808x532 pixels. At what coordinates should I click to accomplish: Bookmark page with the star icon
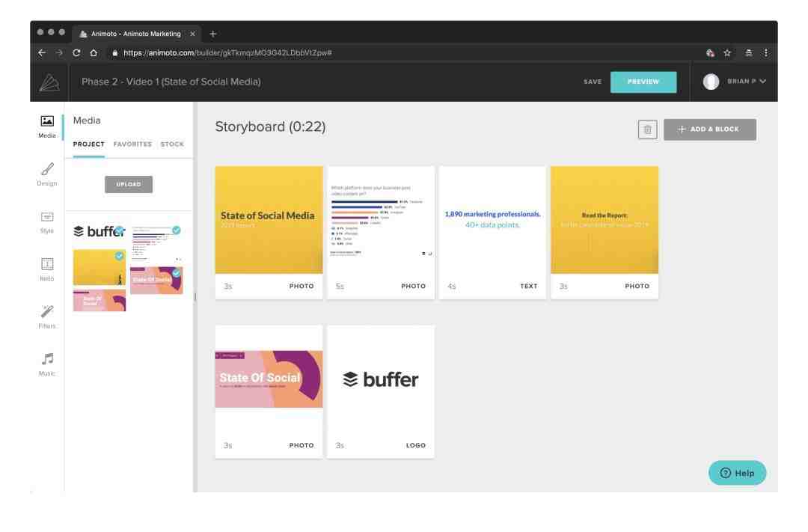click(x=727, y=52)
